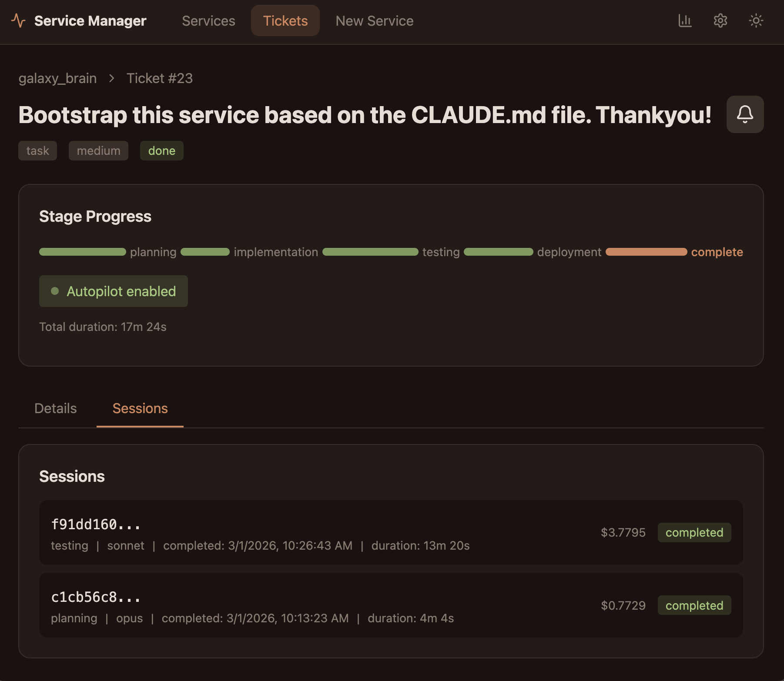Viewport: 784px width, 681px height.
Task: Navigate to galaxy_brain breadcrumb link
Action: [x=57, y=78]
